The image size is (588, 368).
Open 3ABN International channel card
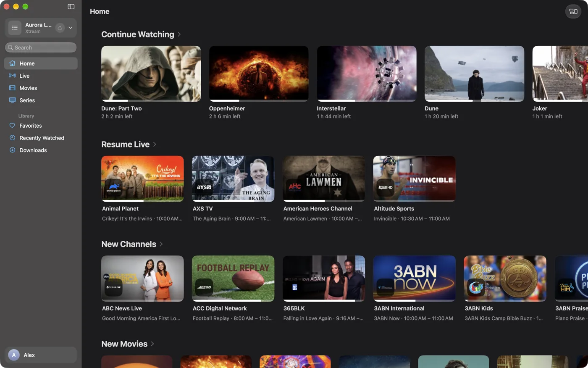click(x=414, y=289)
